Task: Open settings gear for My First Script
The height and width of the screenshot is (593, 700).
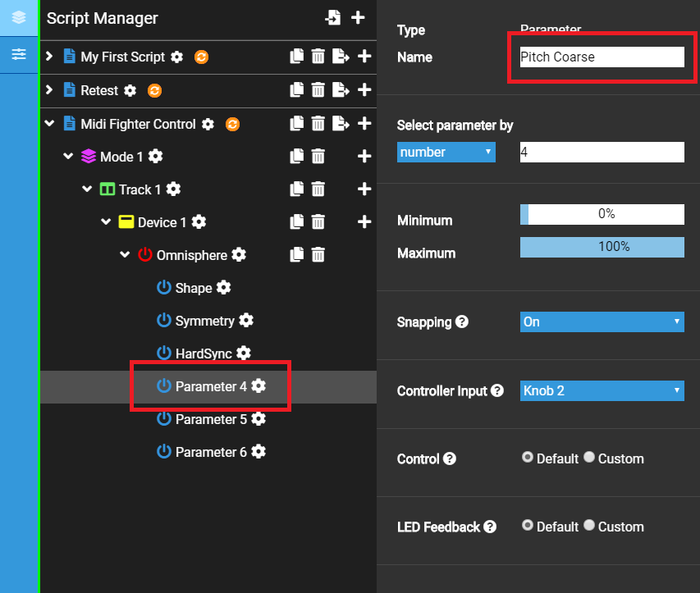Action: point(177,57)
